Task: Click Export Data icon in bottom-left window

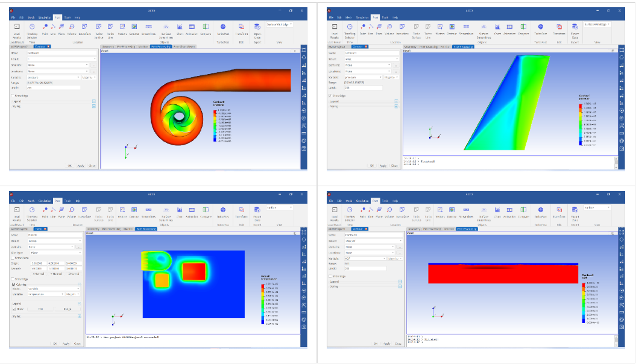Action: click(x=257, y=210)
